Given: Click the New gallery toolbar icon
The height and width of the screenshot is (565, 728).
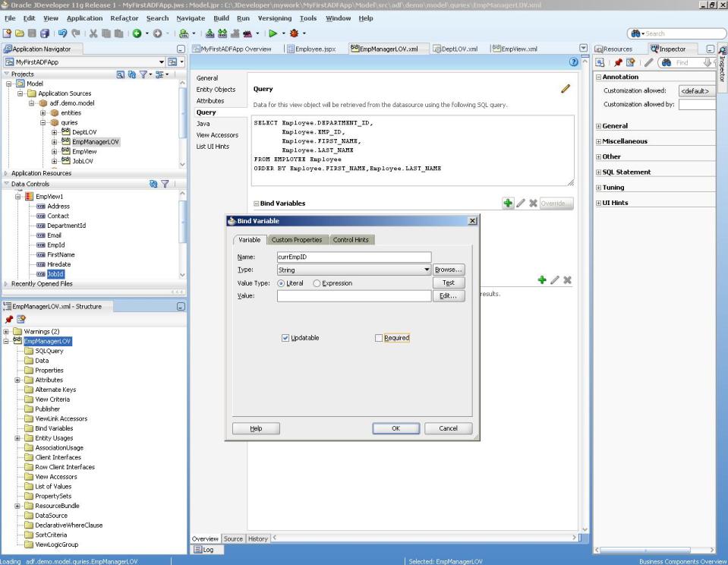Looking at the screenshot, I should [x=7, y=33].
